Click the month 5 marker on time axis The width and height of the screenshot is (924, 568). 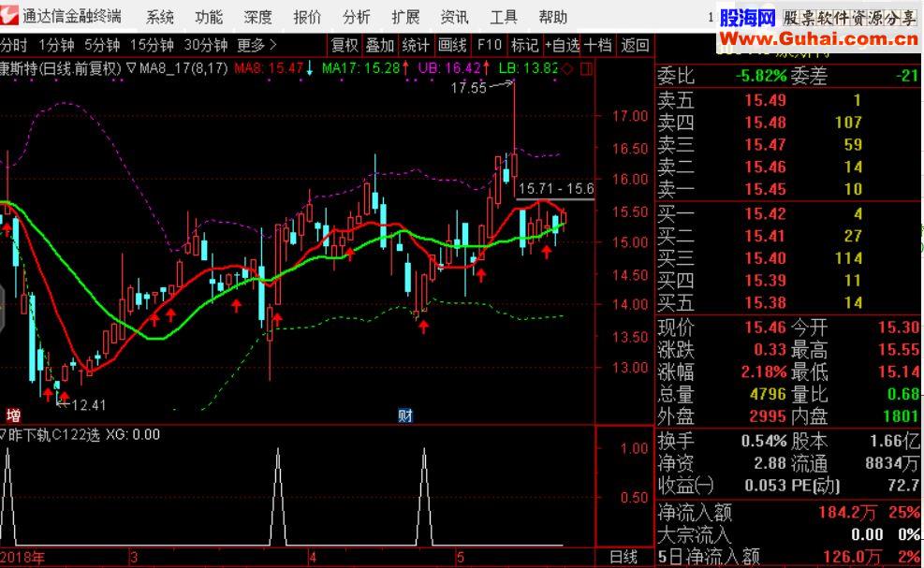461,557
